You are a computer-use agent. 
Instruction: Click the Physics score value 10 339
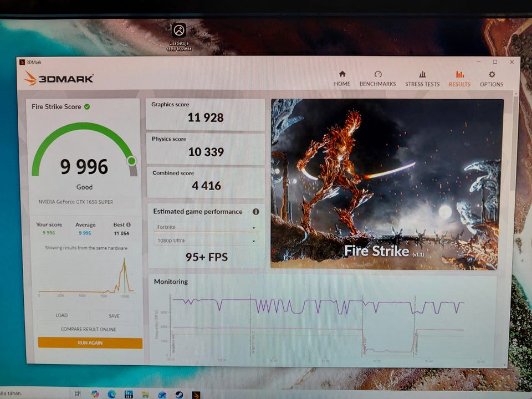tap(206, 152)
